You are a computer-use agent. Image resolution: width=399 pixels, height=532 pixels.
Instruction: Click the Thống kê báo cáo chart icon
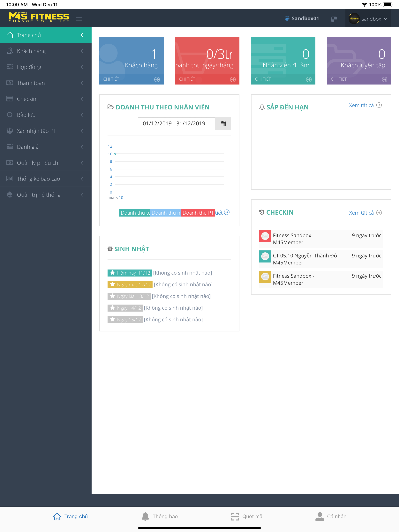click(10, 178)
